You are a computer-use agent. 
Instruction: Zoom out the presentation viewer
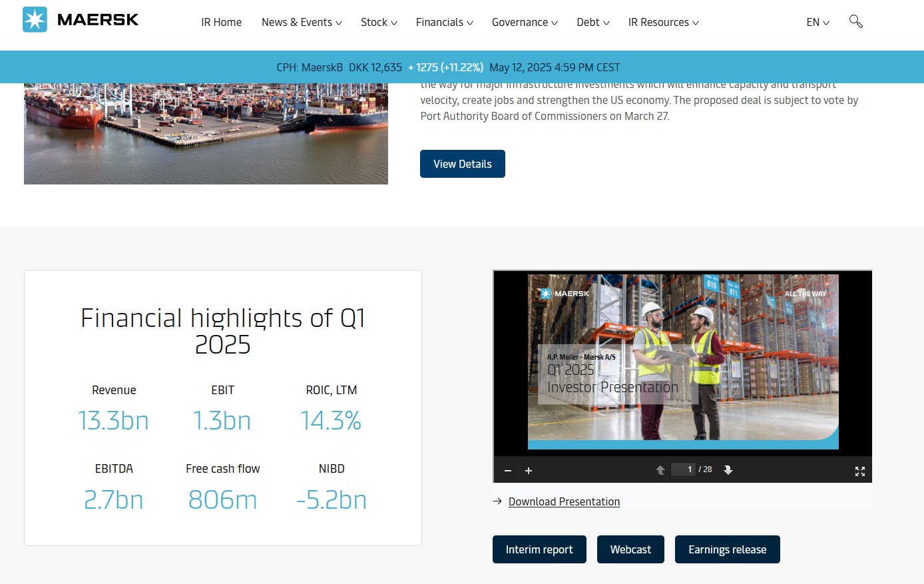tap(508, 471)
